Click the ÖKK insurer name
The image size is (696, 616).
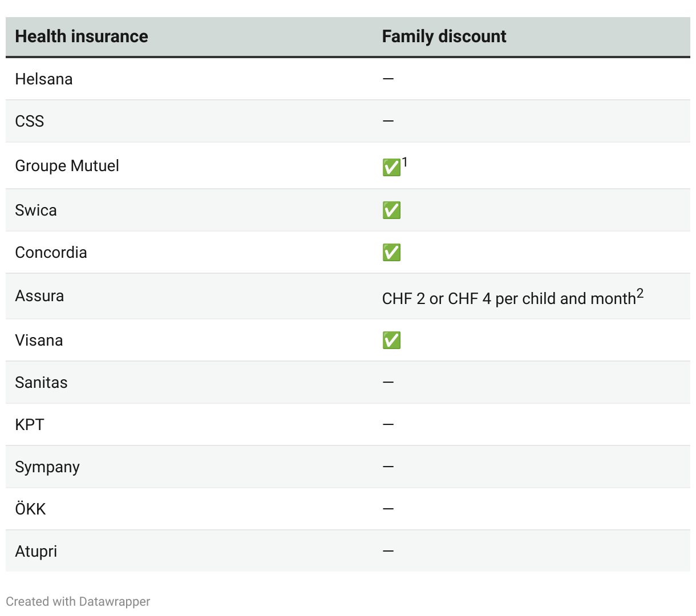30,509
